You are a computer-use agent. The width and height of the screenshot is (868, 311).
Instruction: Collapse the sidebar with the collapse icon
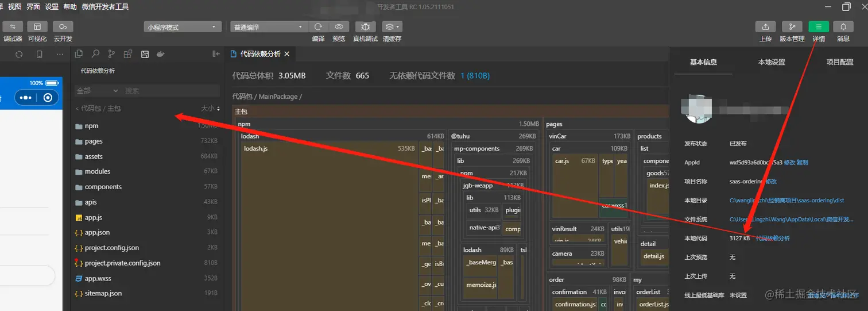coord(216,53)
